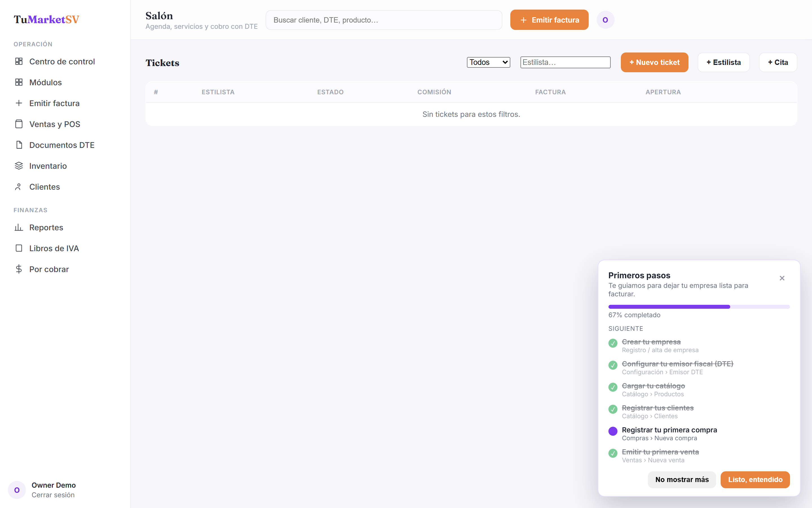
Task: Create a ticket with + Nuevo ticket
Action: 654,62
